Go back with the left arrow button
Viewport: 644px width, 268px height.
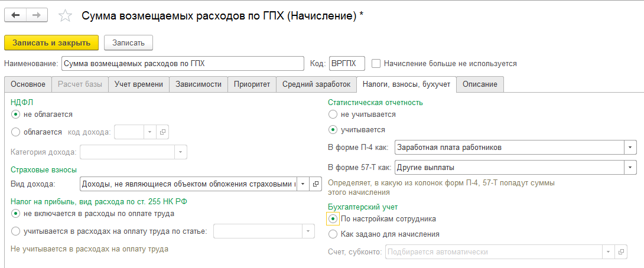click(x=15, y=15)
